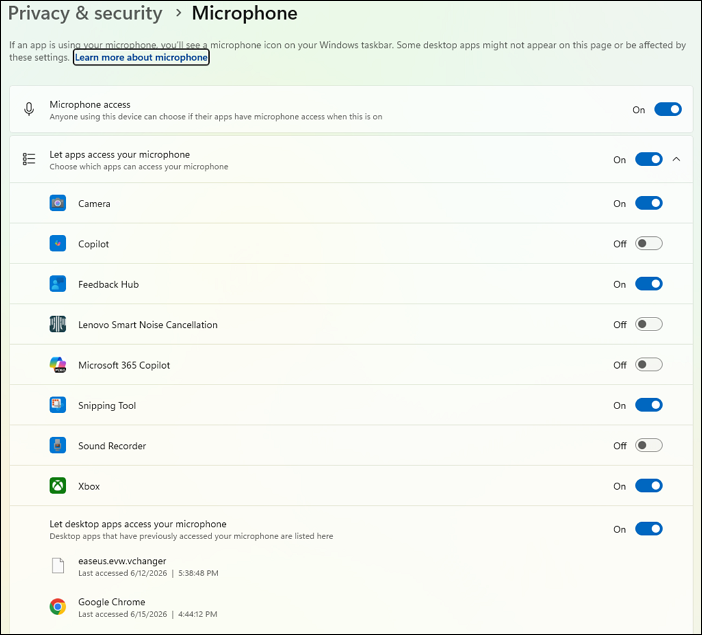Click the Xbox app icon
The image size is (702, 635).
[x=58, y=486]
